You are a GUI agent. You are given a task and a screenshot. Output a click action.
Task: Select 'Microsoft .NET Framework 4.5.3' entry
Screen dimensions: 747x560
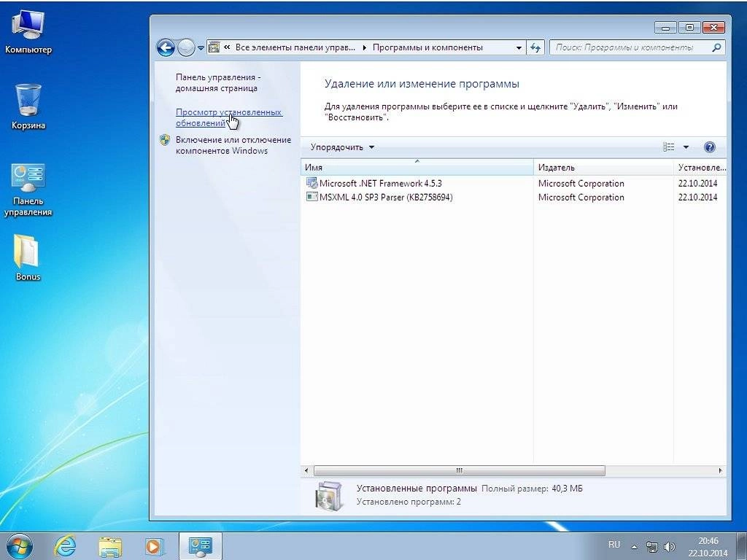tap(380, 183)
